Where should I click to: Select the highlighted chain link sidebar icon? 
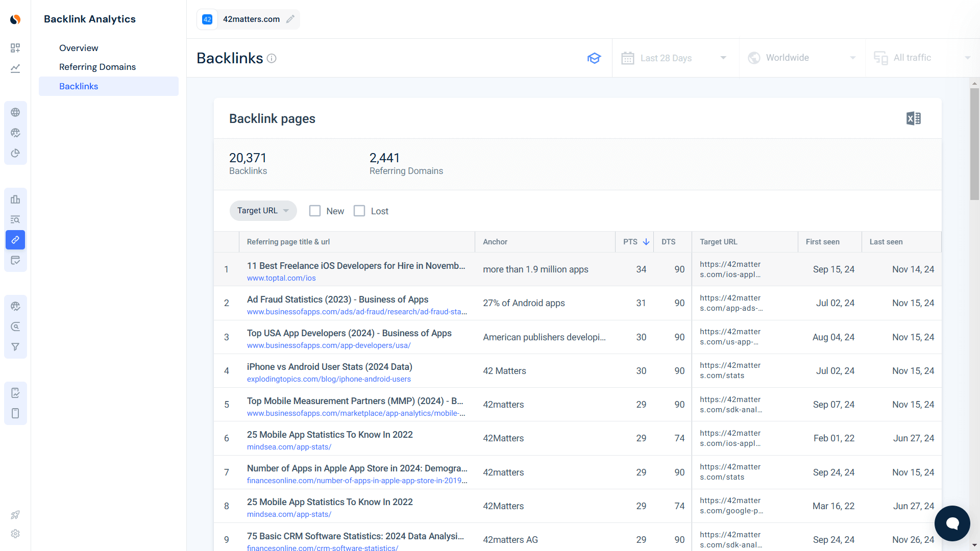click(15, 240)
